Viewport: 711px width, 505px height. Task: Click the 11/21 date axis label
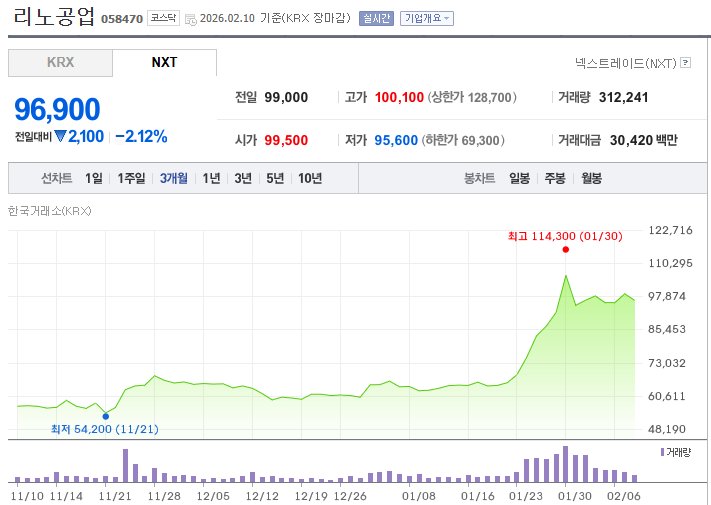(115, 496)
